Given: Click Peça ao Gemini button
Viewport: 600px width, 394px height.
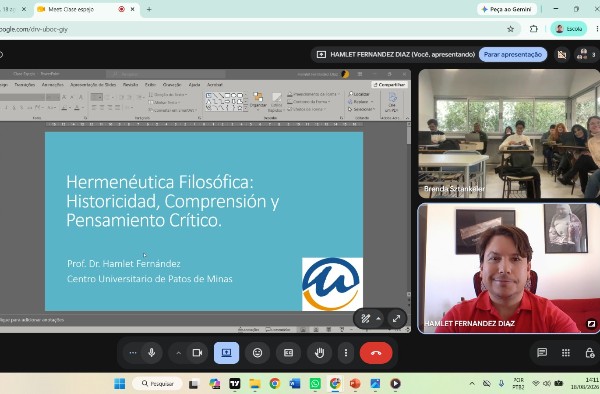Looking at the screenshot, I should click(507, 9).
